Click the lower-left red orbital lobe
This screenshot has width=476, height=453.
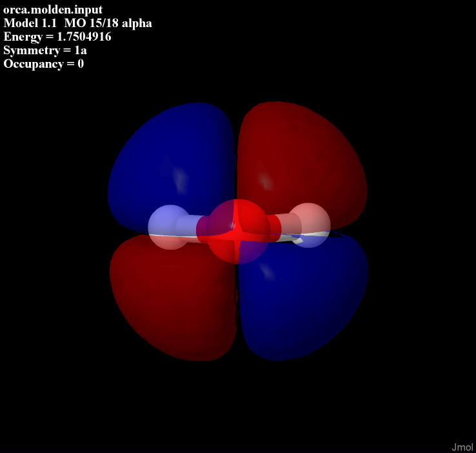pos(174,297)
